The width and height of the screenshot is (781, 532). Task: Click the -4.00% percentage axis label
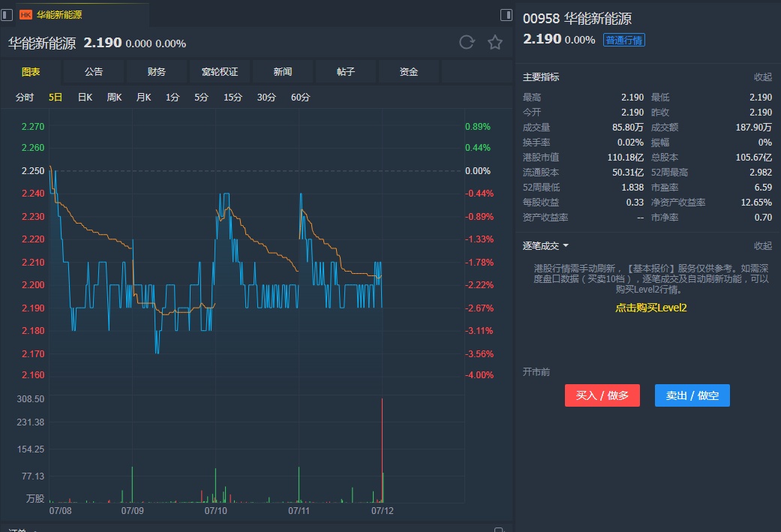coord(479,375)
